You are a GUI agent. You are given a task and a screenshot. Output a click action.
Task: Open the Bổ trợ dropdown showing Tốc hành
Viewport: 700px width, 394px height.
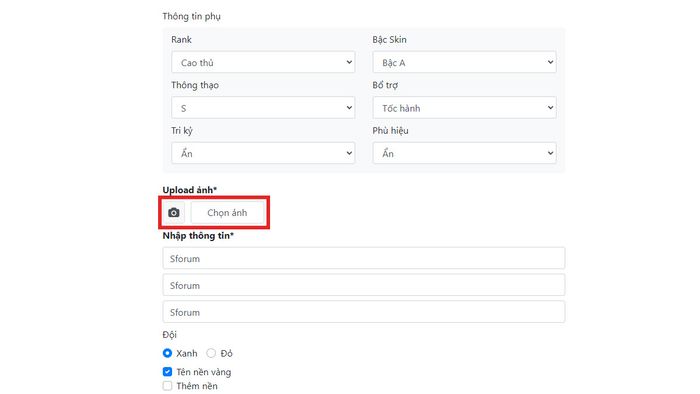(464, 108)
